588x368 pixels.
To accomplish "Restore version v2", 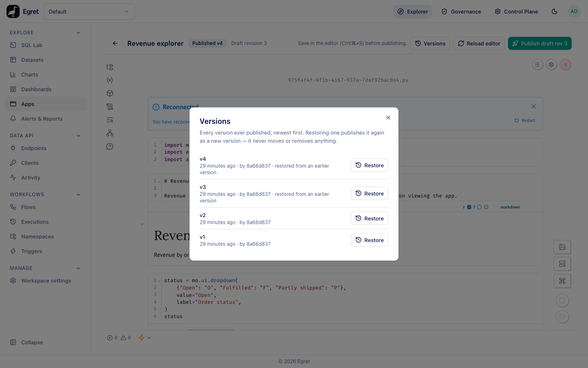I will (x=370, y=218).
